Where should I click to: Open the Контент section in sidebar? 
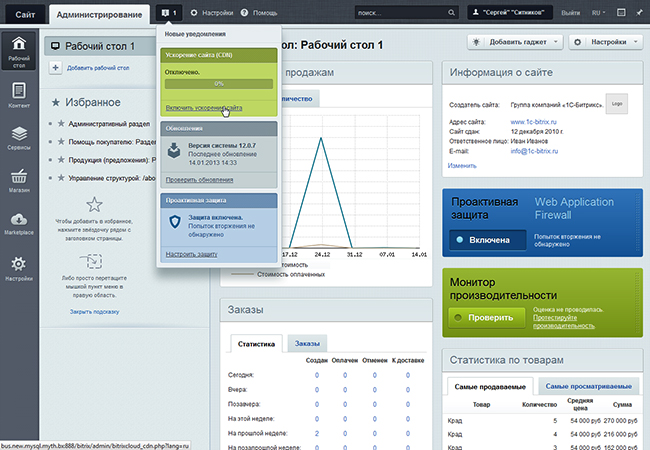(x=19, y=97)
